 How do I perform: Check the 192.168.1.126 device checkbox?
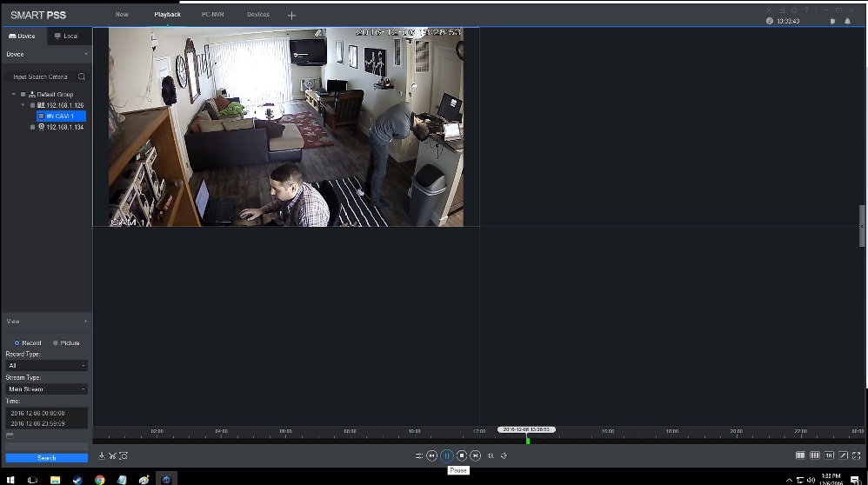pos(32,105)
